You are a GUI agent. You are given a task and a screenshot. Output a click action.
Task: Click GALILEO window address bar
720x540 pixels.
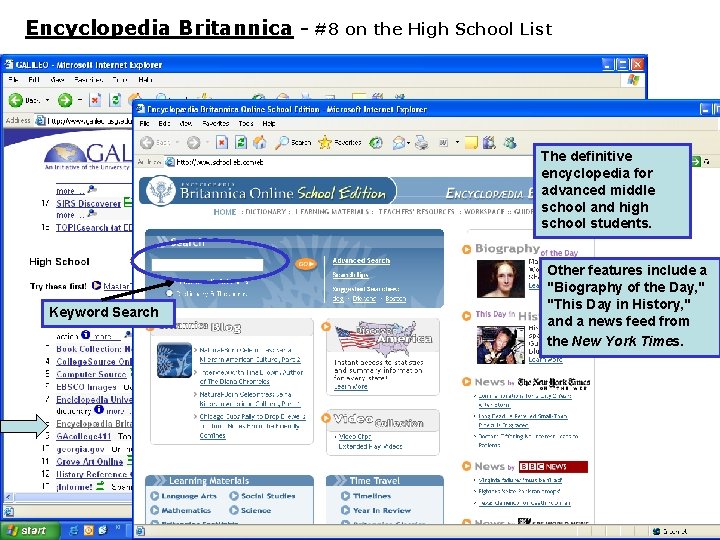tap(84, 121)
